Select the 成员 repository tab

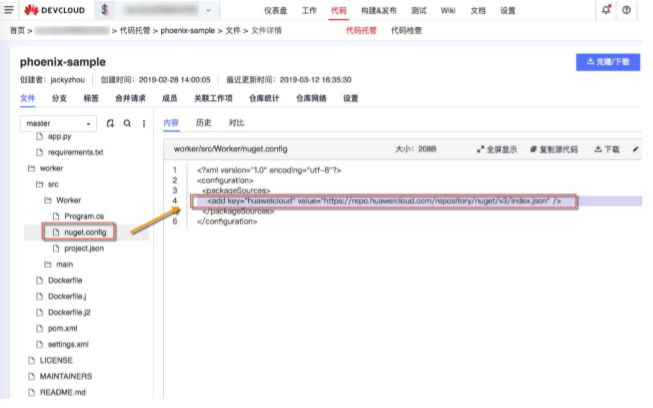click(x=169, y=98)
